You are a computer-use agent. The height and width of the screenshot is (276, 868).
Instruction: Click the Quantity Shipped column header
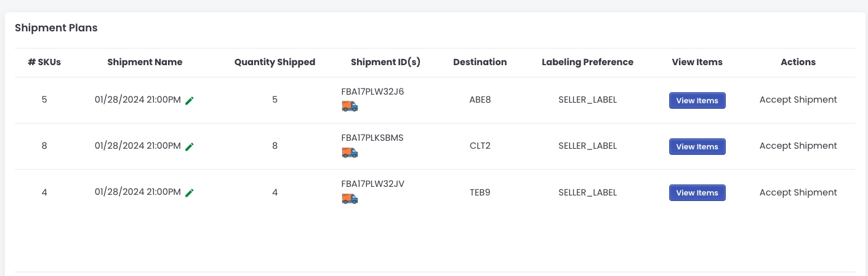click(275, 62)
